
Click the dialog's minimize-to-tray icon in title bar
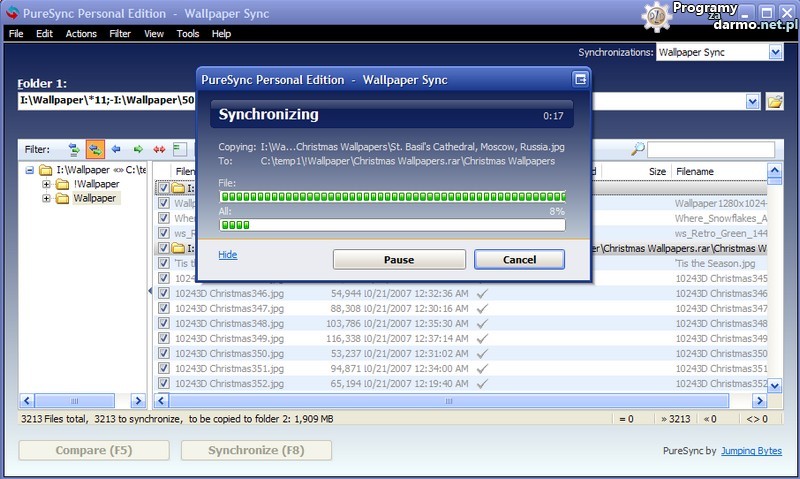coord(578,79)
